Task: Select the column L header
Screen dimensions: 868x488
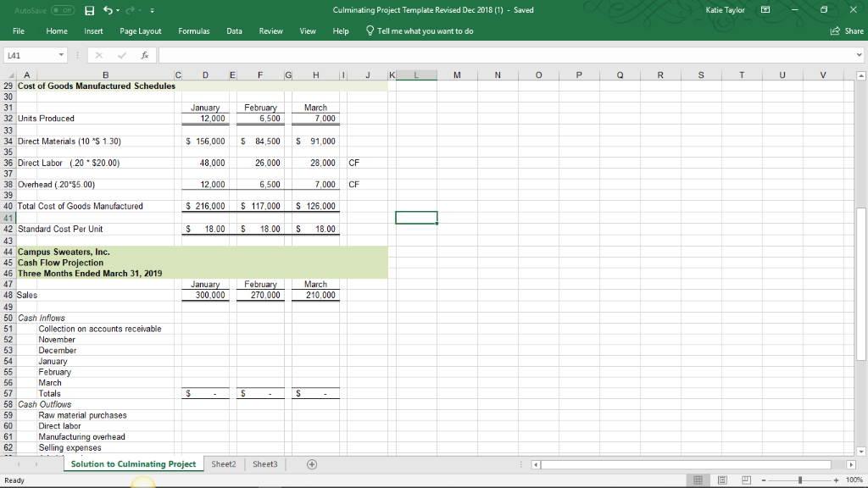Action: pos(416,75)
